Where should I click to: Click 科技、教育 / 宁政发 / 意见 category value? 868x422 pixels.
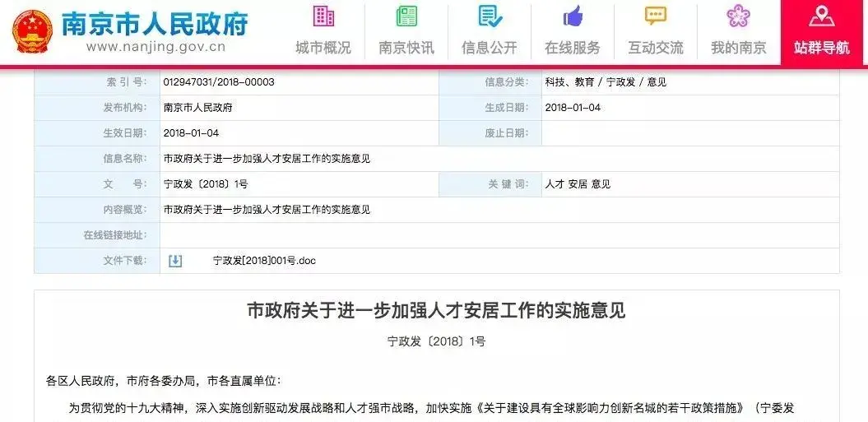click(606, 82)
